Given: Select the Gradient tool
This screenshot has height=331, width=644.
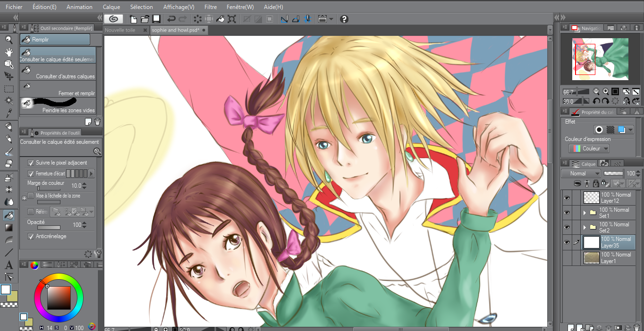Looking at the screenshot, I should [x=8, y=228].
